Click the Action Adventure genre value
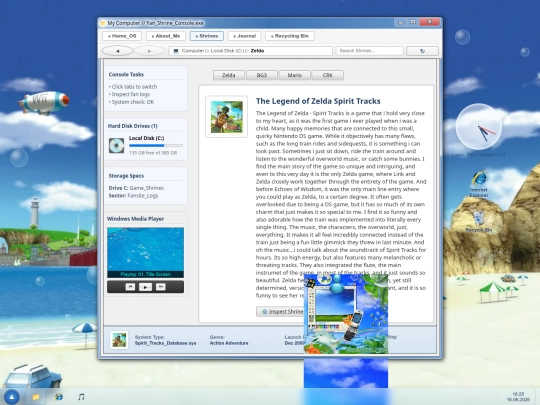Image resolution: width=540 pixels, height=405 pixels. click(229, 343)
